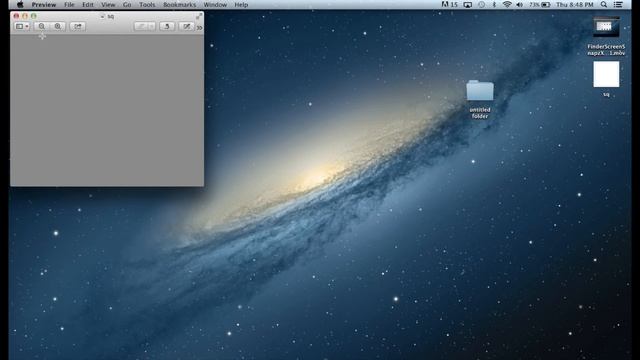Zoom the Preview window with green button
This screenshot has height=360, width=640.
(33, 16)
